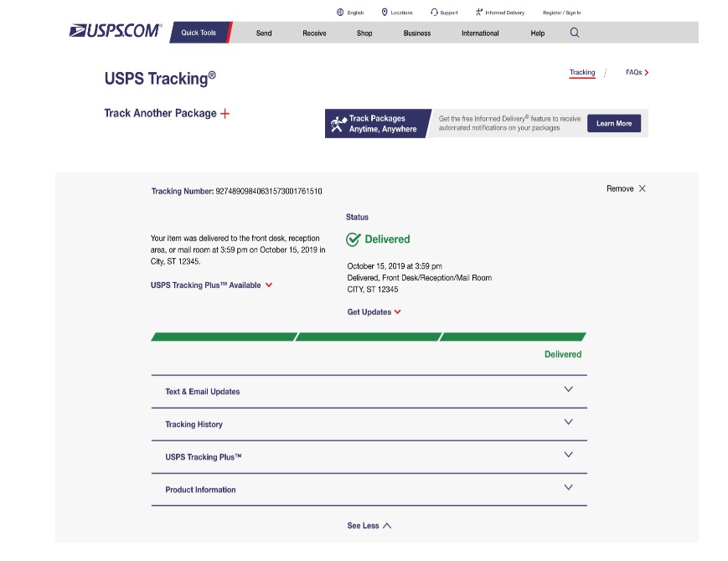Expand the Product Information chevron

pyautogui.click(x=568, y=487)
